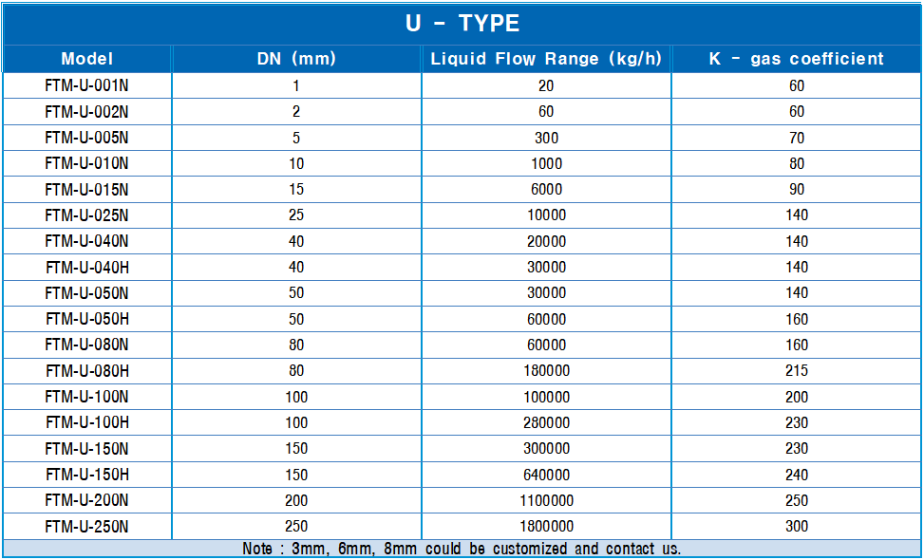
Task: Click liquid flow value 10000
Action: click(546, 215)
